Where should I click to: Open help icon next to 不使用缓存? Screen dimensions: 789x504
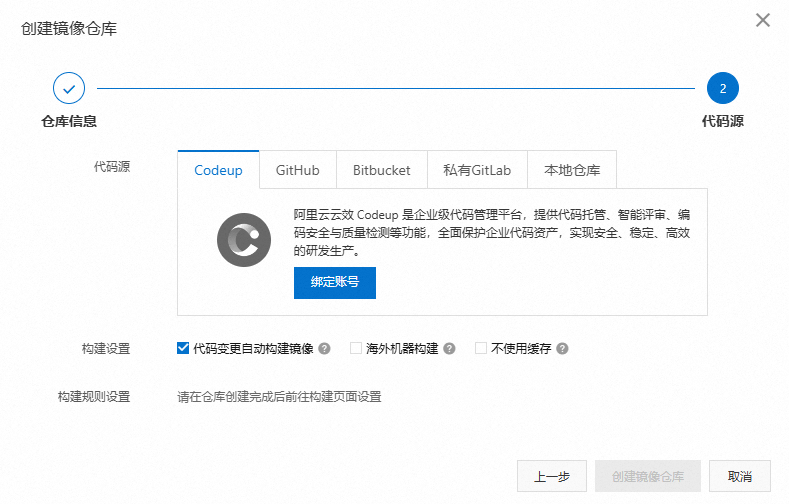click(563, 349)
